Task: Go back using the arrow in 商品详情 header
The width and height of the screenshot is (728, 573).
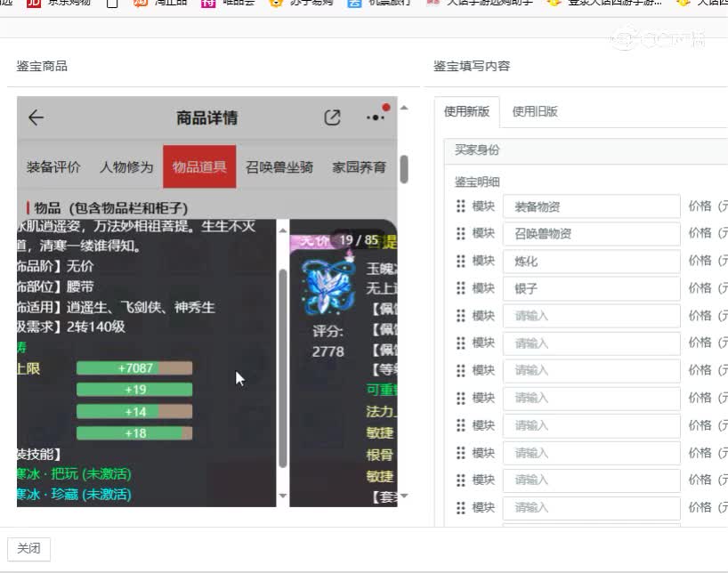Action: (36, 117)
